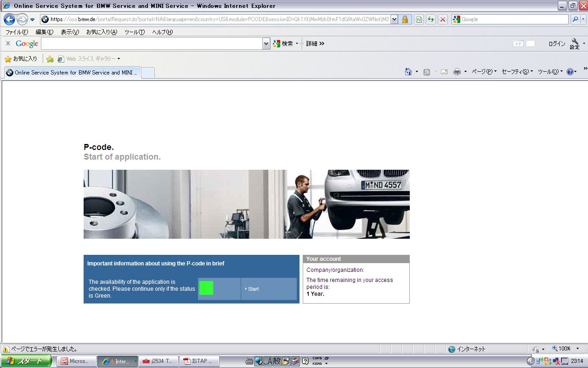Click the Windows スタート button
Image resolution: width=588 pixels, height=368 pixels.
coord(26,361)
